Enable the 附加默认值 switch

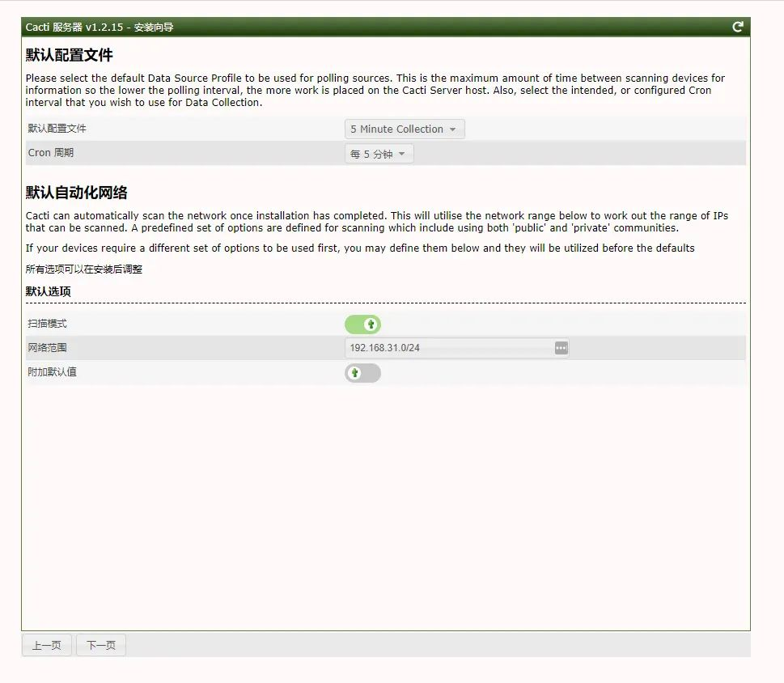362,373
